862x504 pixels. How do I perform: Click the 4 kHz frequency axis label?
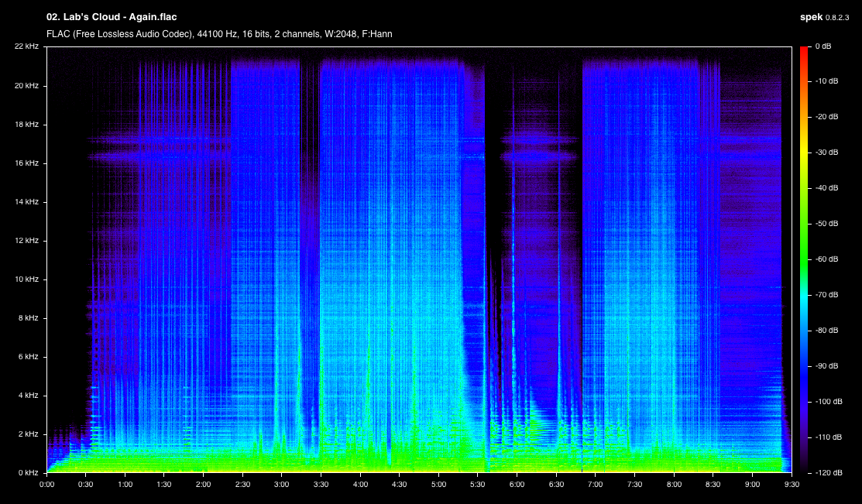(x=28, y=395)
